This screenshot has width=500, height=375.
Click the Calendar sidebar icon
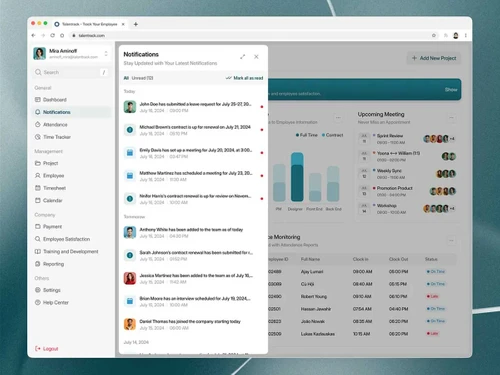point(38,200)
